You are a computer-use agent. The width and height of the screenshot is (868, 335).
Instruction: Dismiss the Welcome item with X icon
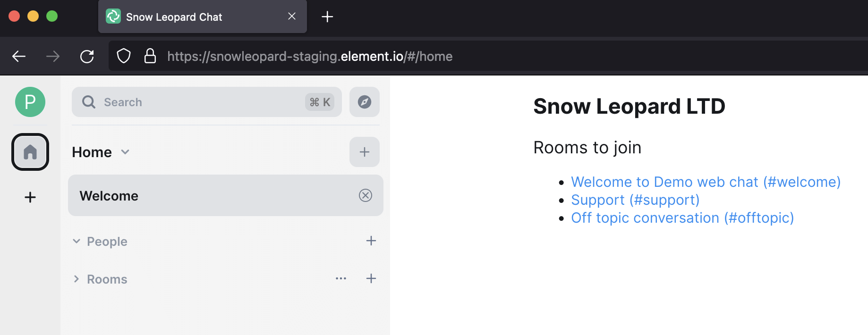(x=366, y=195)
